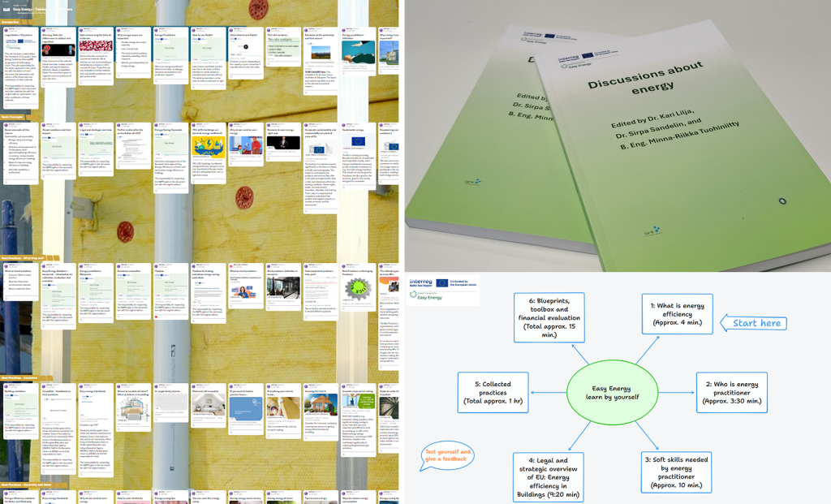
Task: Open node 2: Who is energy practitioner
Action: pos(731,392)
